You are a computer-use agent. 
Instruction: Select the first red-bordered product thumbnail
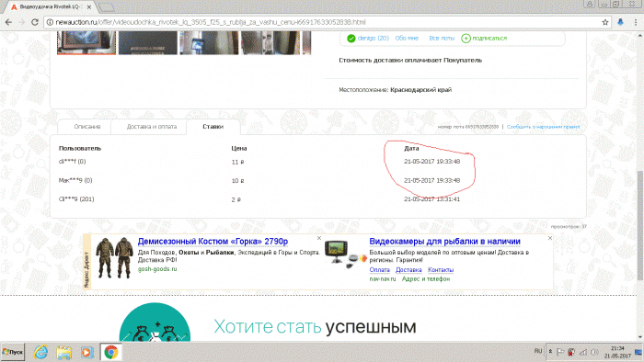pos(86,42)
